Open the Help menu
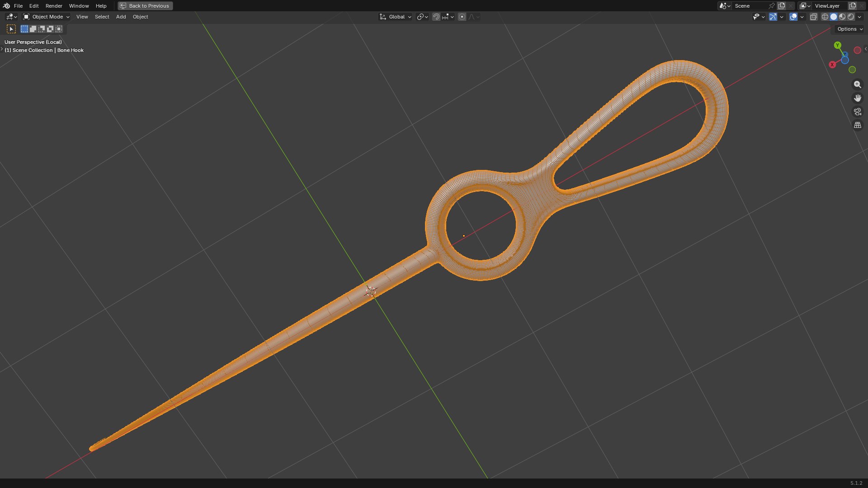 point(101,6)
